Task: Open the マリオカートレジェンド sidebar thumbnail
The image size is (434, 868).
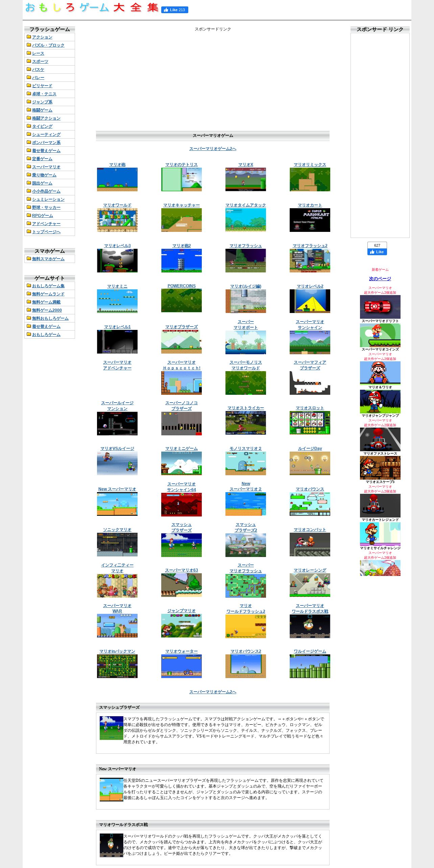Action: tap(380, 506)
